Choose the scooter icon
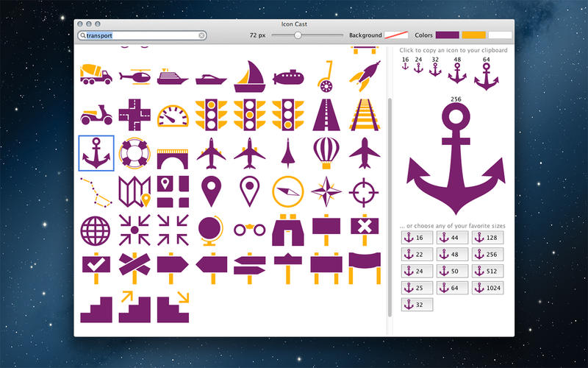The height and width of the screenshot is (368, 588). tap(96, 115)
